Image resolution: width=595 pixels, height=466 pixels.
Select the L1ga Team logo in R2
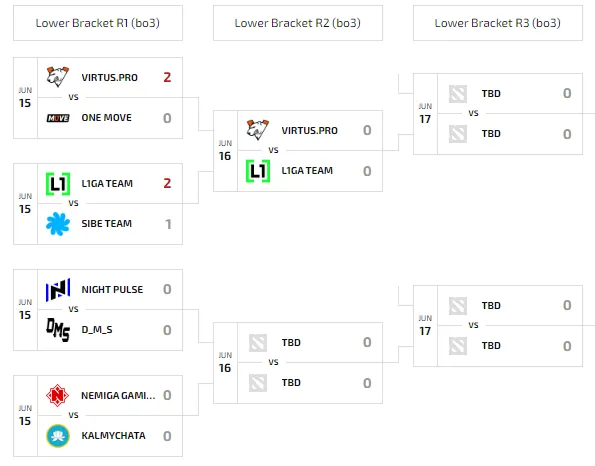[258, 171]
